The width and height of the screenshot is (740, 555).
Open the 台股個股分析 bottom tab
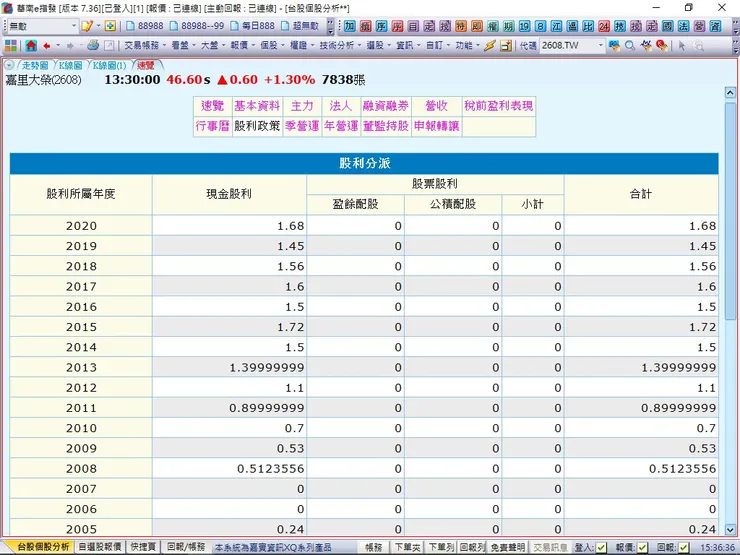tap(42, 547)
